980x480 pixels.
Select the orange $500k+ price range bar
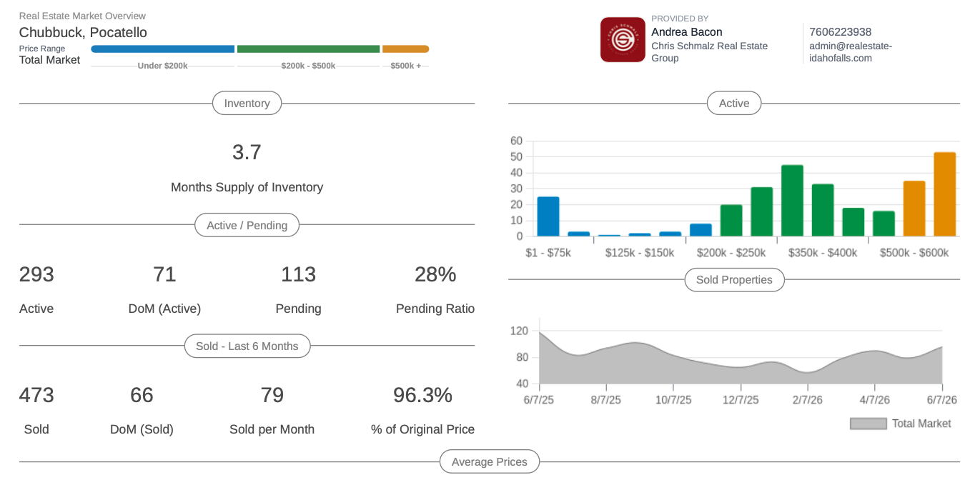click(405, 49)
